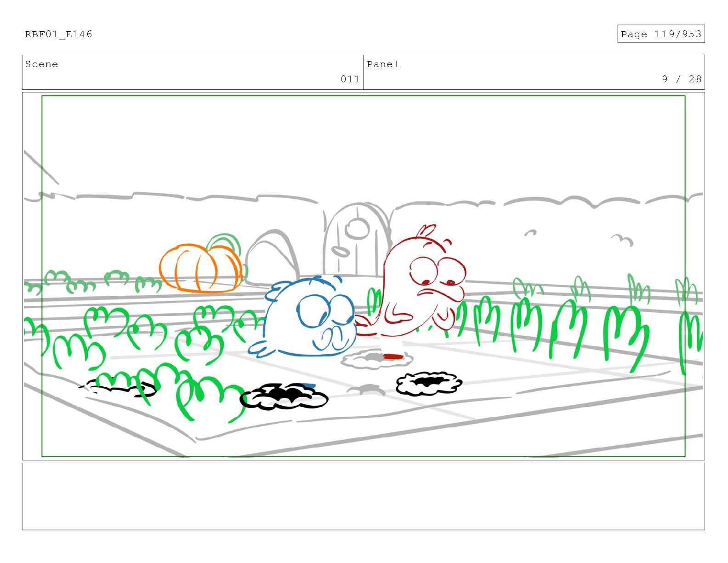
Task: Click the Scene label
Action: (x=41, y=64)
